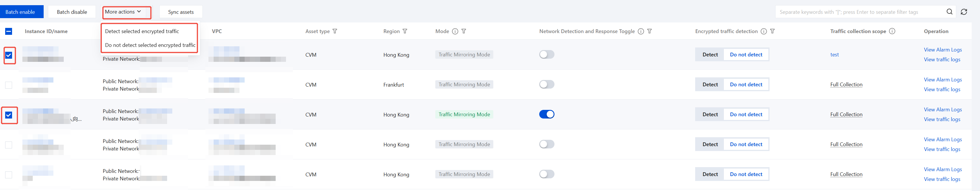Screen dimensions: 980x191
Task: Click the refresh list icon
Action: (964, 12)
